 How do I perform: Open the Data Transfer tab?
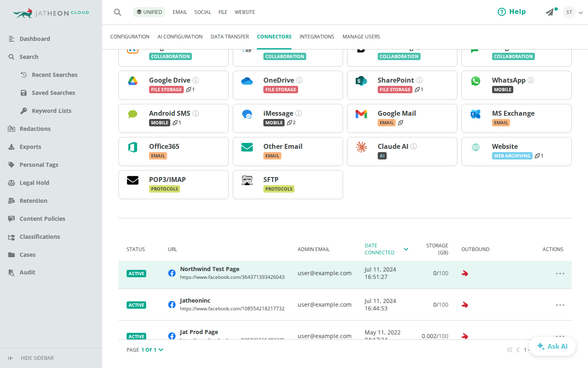point(229,37)
